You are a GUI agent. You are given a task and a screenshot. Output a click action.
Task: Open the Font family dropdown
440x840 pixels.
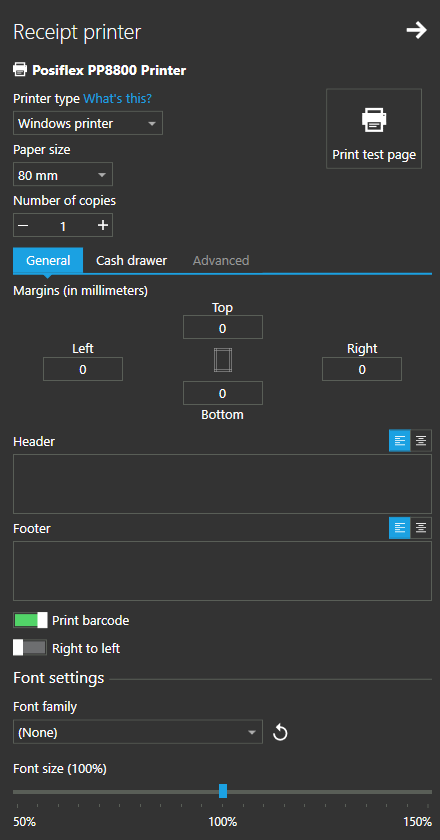pos(138,732)
